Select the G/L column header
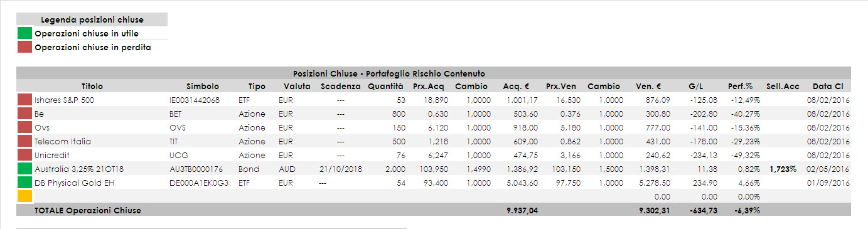The width and height of the screenshot is (868, 229). pyautogui.click(x=695, y=86)
